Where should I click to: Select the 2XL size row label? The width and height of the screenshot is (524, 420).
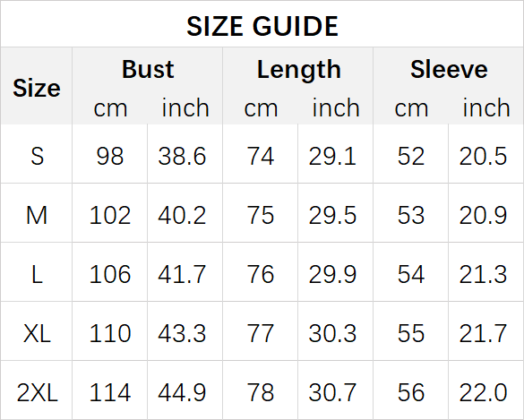tap(37, 392)
